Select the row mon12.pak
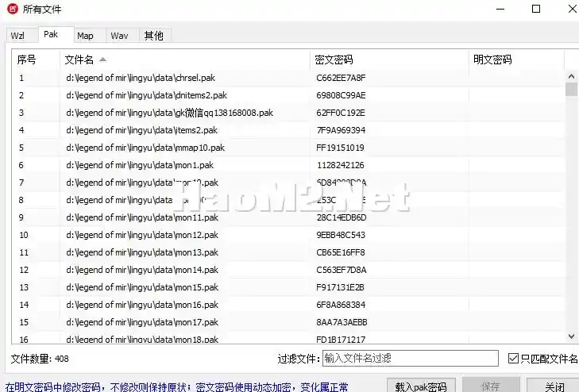Viewport: 579px width, 392px height. pyautogui.click(x=288, y=235)
